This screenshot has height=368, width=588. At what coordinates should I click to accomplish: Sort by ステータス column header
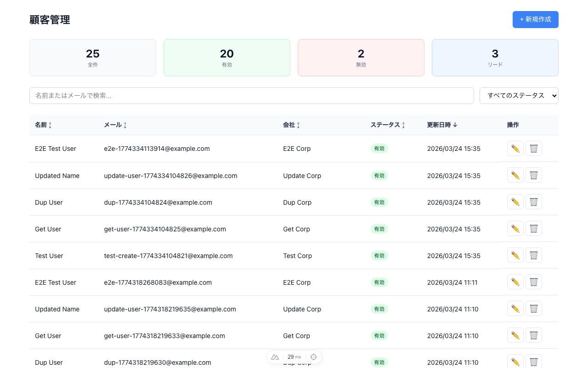(388, 125)
